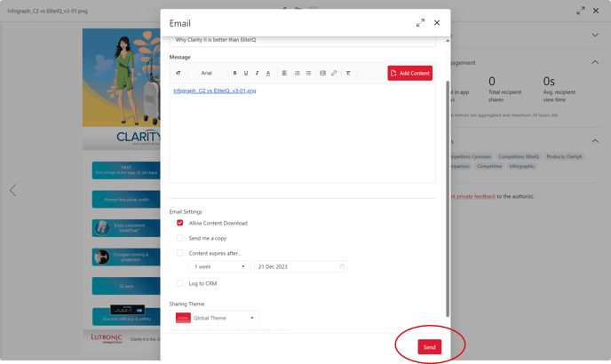The width and height of the screenshot is (611, 364).
Task: Click the Add Content button
Action: [409, 73]
